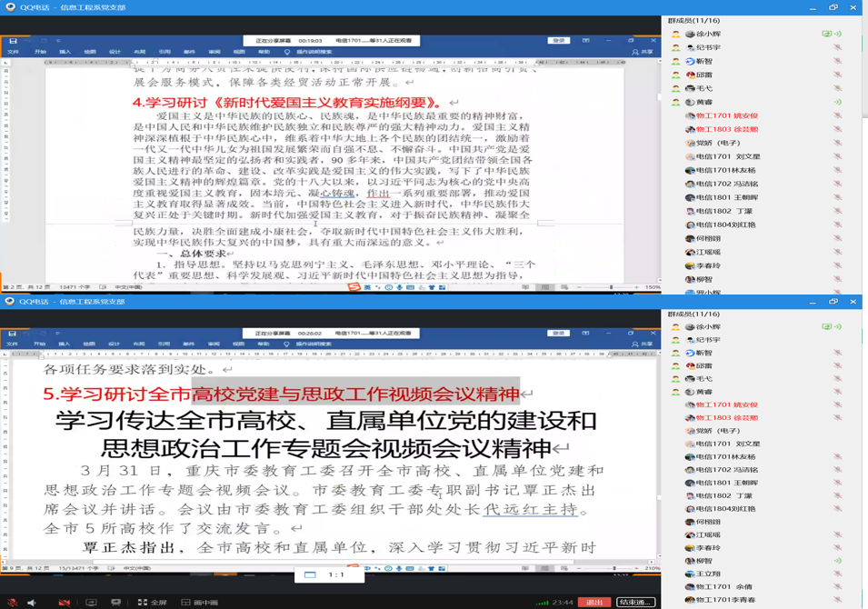Enter full screen with 全屏
The image size is (868, 609).
point(153,602)
